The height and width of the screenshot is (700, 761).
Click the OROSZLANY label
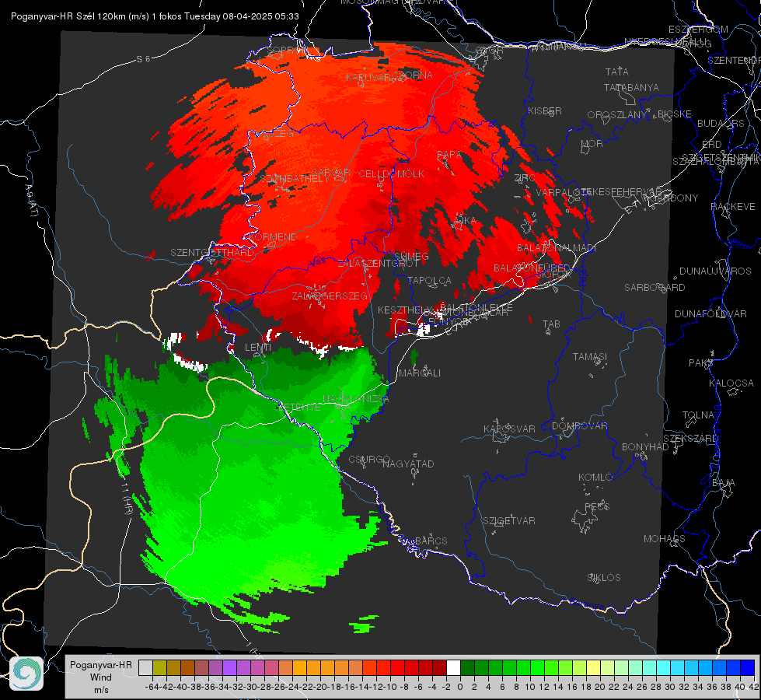click(617, 114)
